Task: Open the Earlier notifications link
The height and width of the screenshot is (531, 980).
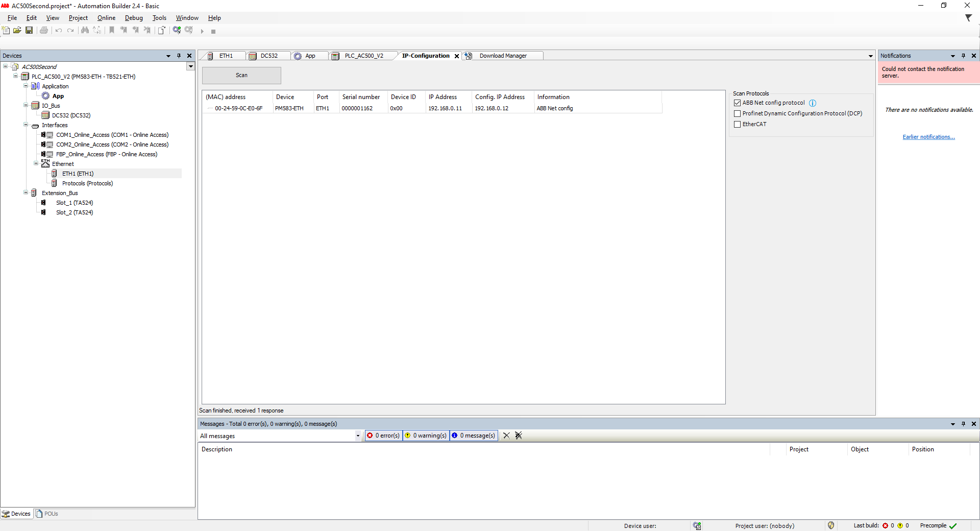Action: click(x=928, y=137)
